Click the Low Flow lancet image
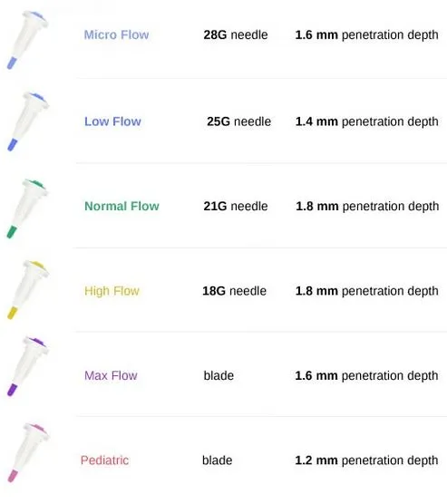This screenshot has width=447, height=504. [x=28, y=121]
